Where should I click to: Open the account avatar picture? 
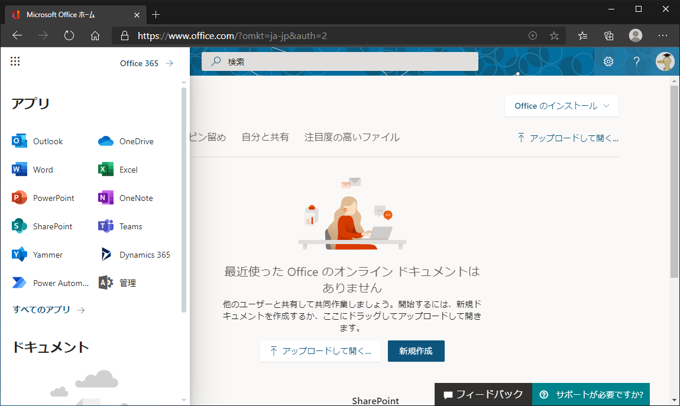pos(664,62)
